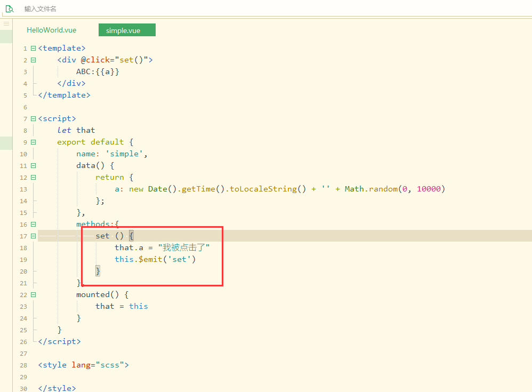Viewport: 532px width, 392px height.
Task: Click the "我被点击了" string literal
Action: 184,248
